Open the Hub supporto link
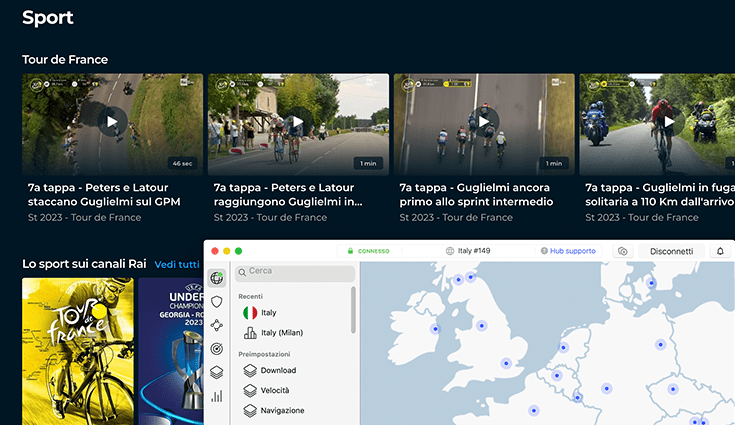This screenshot has height=425, width=735. coord(572,251)
